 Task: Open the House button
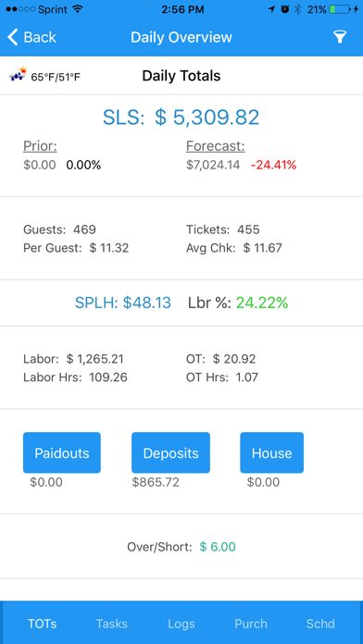coord(271,452)
